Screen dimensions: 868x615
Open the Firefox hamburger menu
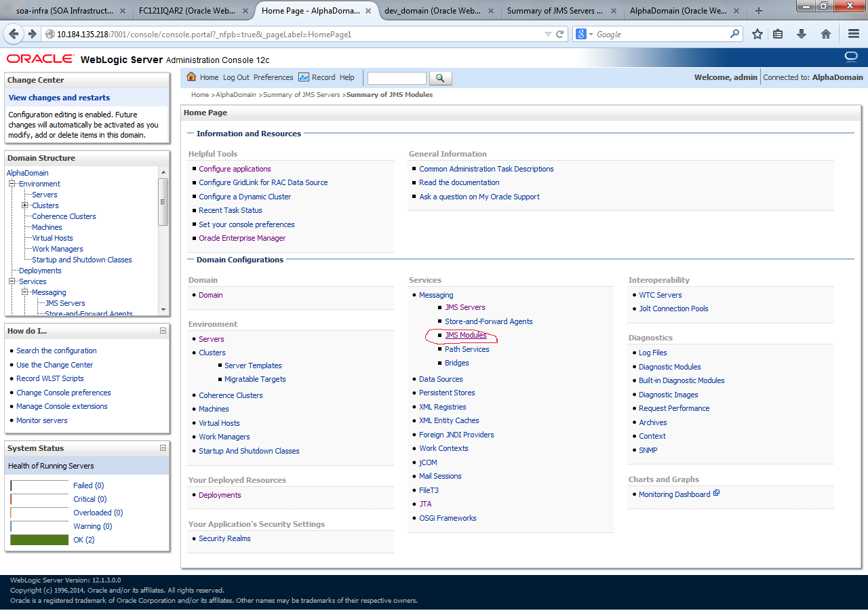click(x=854, y=34)
